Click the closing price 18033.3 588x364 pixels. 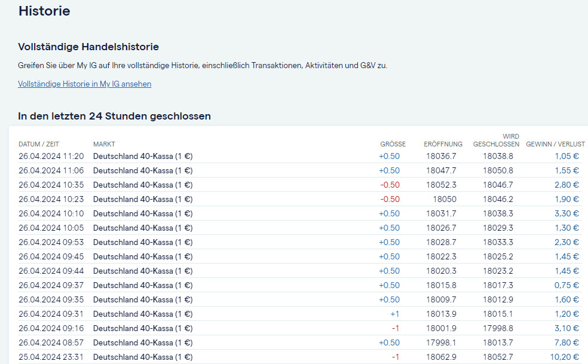pos(498,242)
